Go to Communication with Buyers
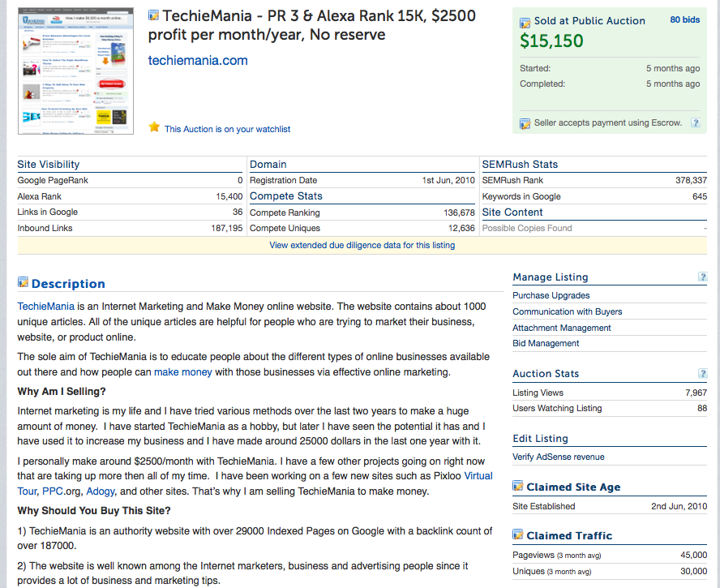This screenshot has width=720, height=588. pos(568,311)
